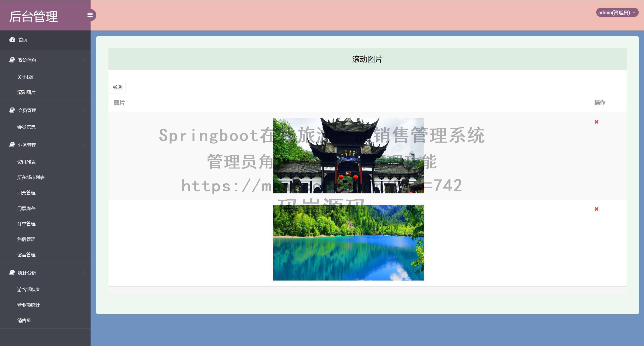Viewport: 644px width, 346px height.
Task: Open 门票库存 page
Action: click(26, 208)
